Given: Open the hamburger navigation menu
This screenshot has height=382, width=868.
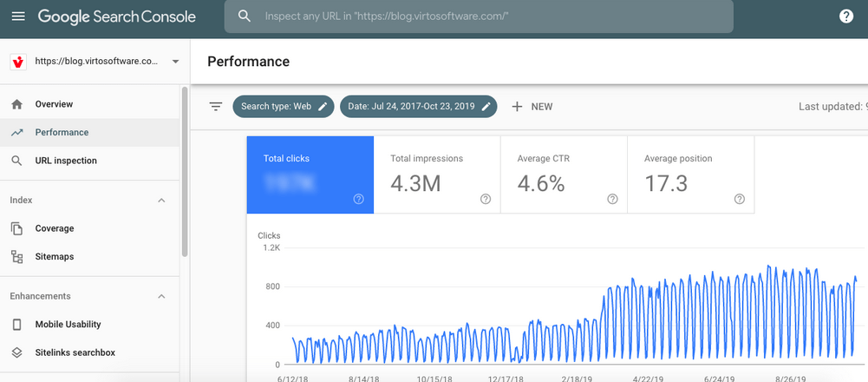Looking at the screenshot, I should coord(18,16).
